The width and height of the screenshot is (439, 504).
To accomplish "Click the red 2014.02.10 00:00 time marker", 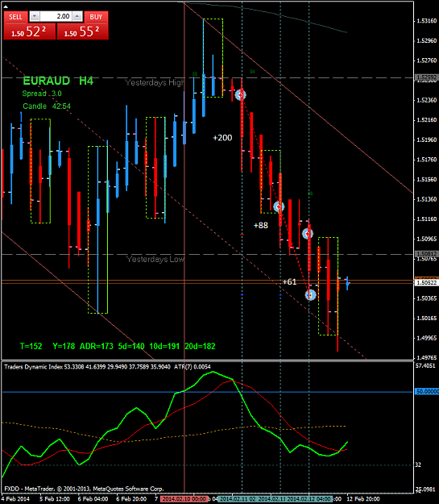I will tap(184, 499).
